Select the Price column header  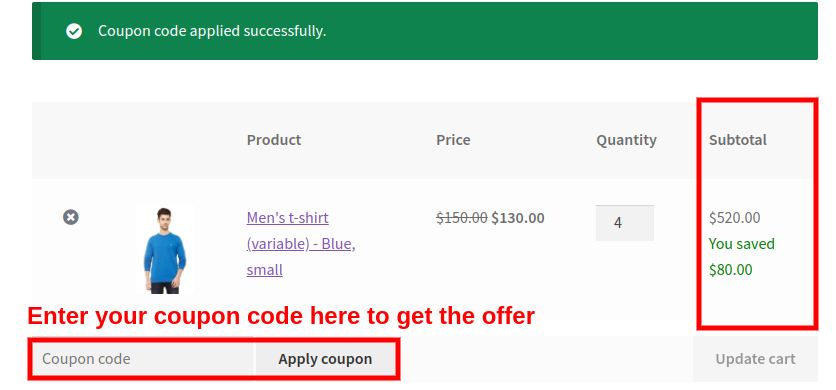point(453,140)
